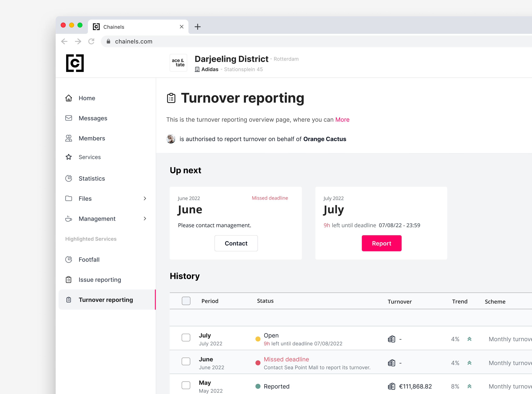Viewport: 532px width, 394px height.
Task: Click the Statistics pie chart icon
Action: tap(69, 178)
